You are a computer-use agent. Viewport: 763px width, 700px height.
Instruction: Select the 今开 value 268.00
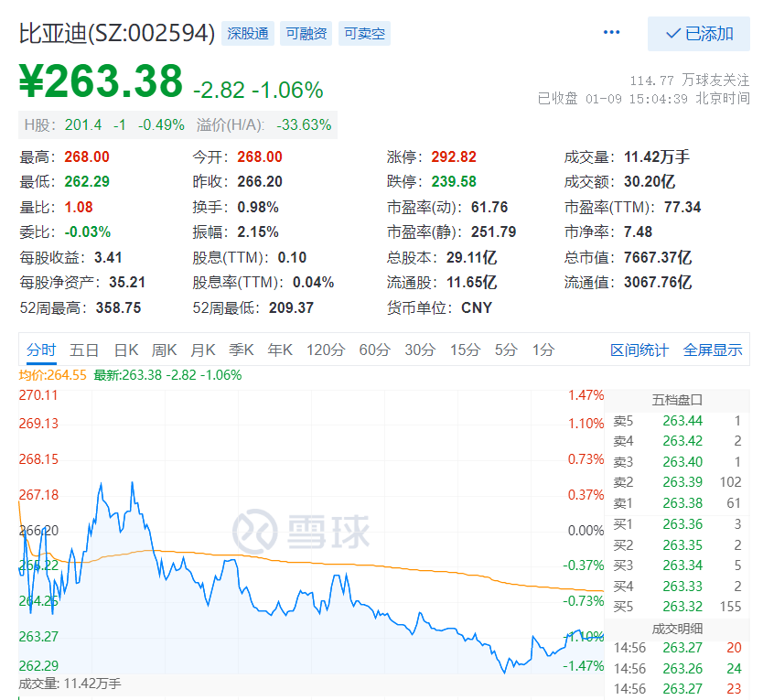[x=260, y=157]
